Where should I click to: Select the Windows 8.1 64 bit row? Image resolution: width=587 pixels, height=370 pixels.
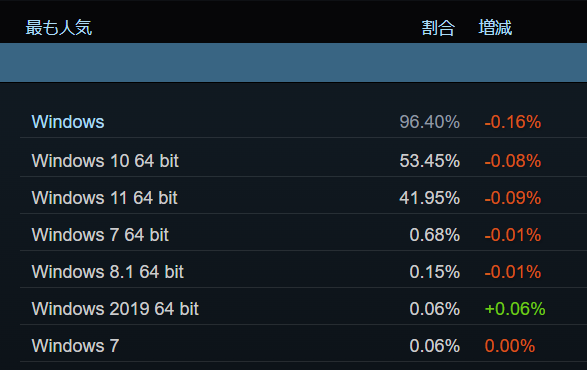[303, 272]
